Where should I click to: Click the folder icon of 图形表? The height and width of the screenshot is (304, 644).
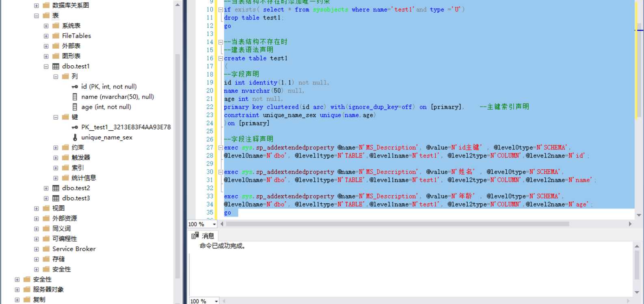click(56, 56)
